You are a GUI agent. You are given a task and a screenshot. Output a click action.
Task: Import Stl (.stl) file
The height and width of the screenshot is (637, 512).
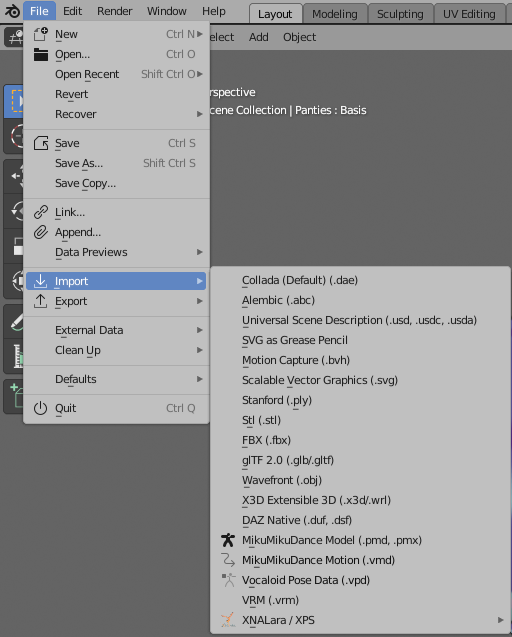(x=360, y=420)
